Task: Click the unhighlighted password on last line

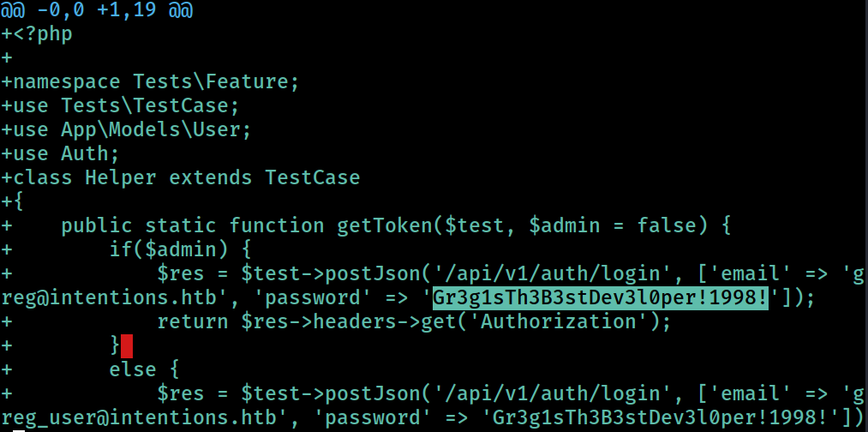Action: coord(661,417)
